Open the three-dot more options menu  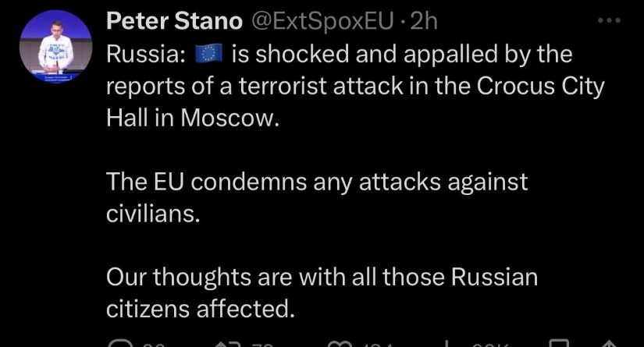pyautogui.click(x=607, y=23)
